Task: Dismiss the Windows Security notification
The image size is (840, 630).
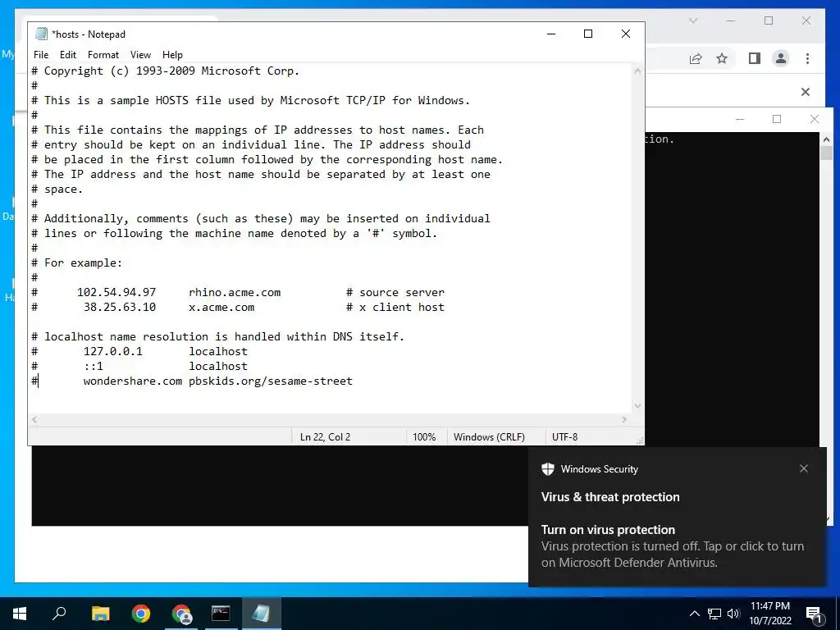Action: click(804, 468)
